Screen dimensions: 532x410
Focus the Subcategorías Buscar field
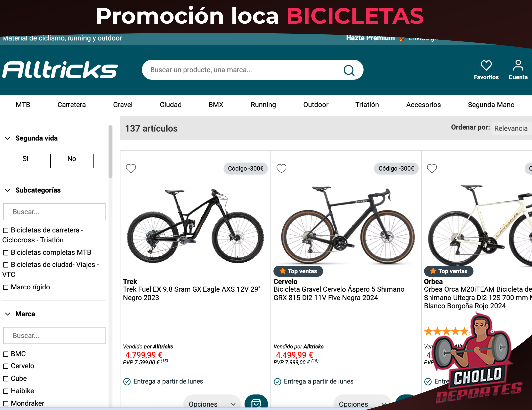point(54,212)
